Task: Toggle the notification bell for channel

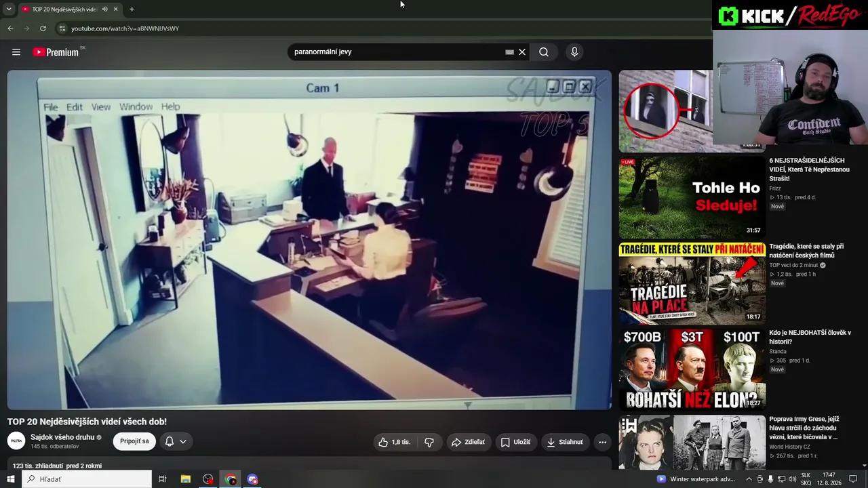Action: click(x=170, y=441)
